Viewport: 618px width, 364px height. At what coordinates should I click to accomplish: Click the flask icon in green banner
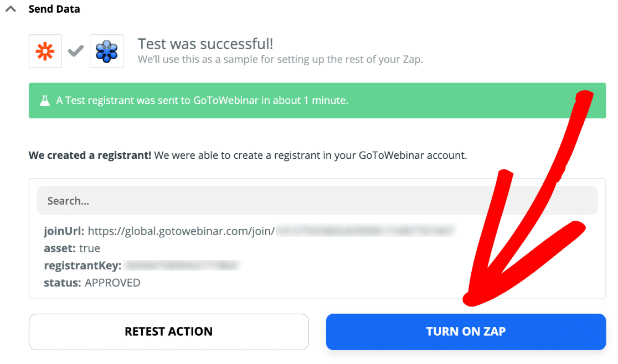click(x=45, y=101)
